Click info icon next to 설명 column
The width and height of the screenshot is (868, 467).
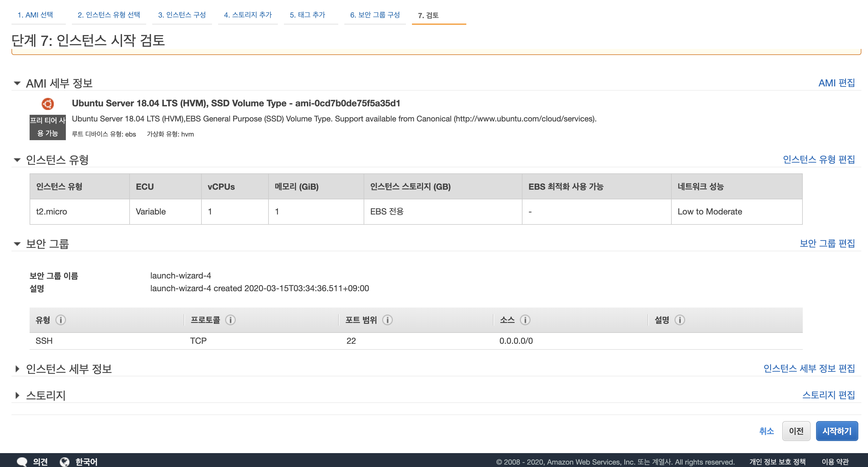[x=680, y=320]
